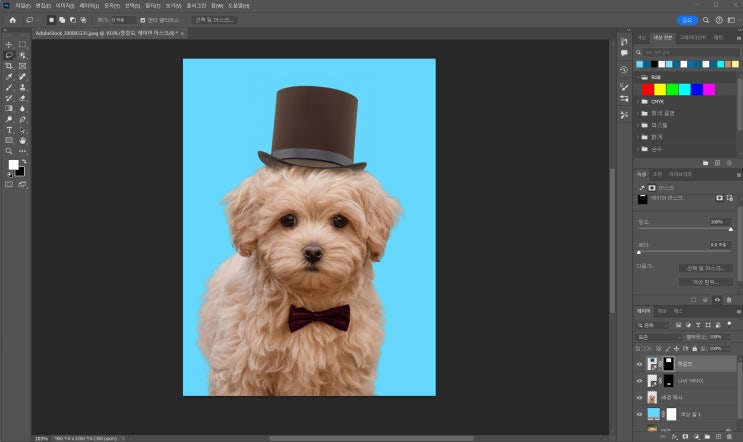Viewport: 743px width, 442px height.
Task: Click the 선택 및 마스크 button in options bar
Action: [214, 19]
